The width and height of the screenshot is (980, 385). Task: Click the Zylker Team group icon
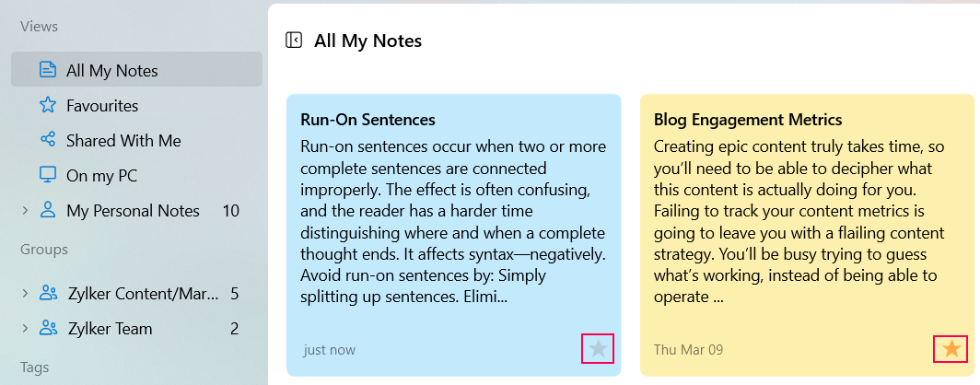click(48, 328)
